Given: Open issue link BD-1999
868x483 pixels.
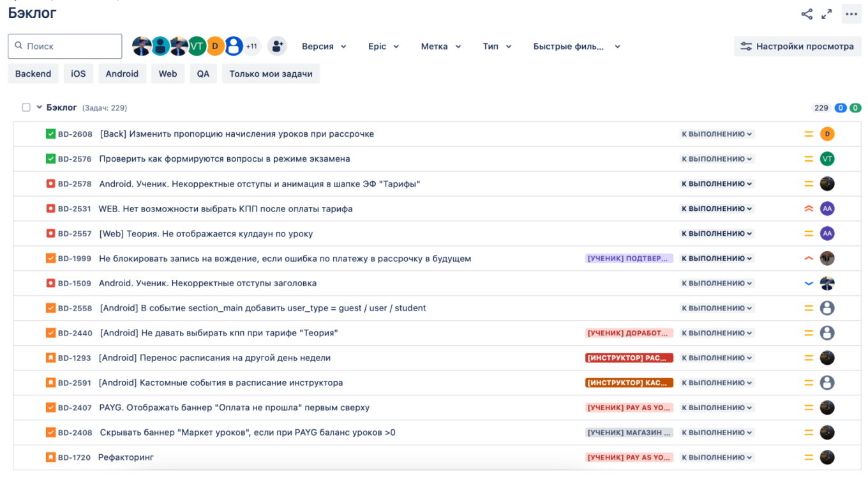Looking at the screenshot, I should point(75,259).
